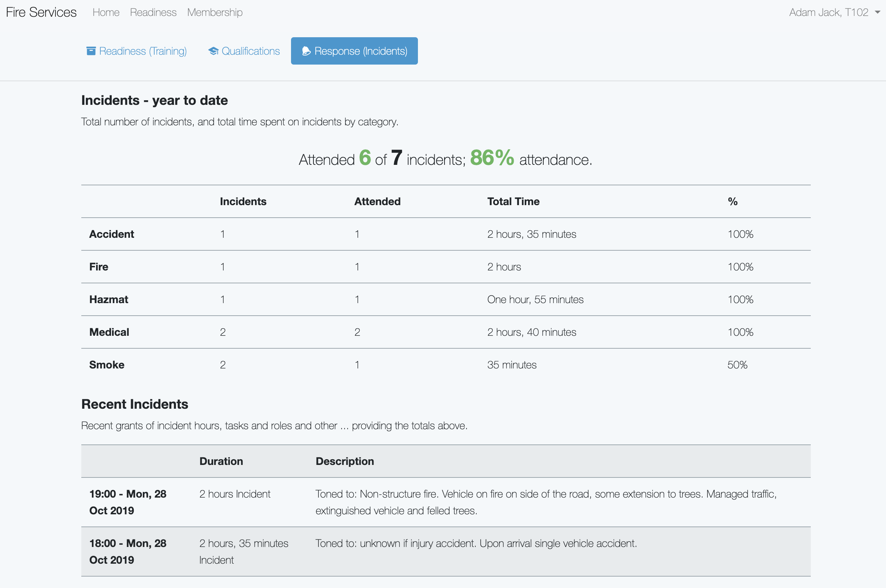Open the Fire Services home via brand logo
The width and height of the screenshot is (886, 588).
click(41, 12)
